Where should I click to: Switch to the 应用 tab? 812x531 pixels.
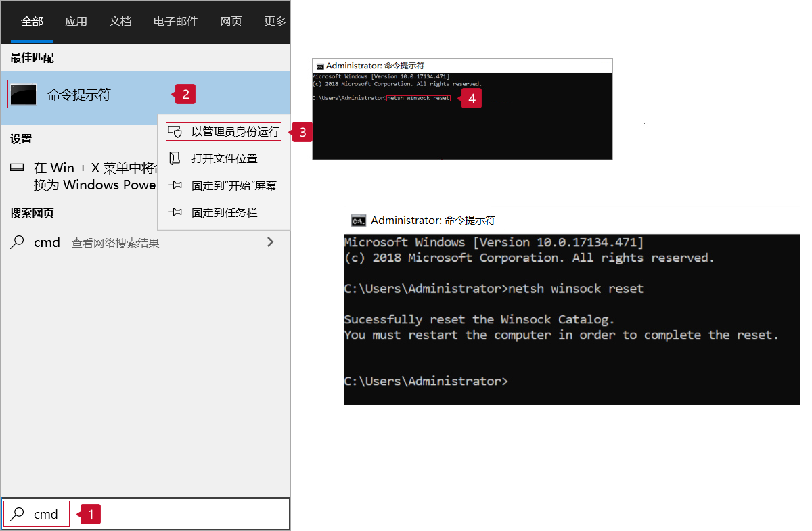click(x=76, y=21)
